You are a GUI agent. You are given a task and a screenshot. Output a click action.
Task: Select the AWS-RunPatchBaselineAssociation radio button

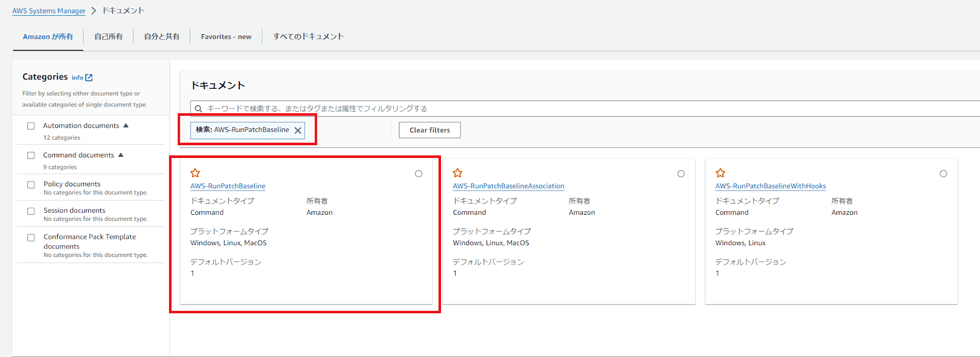click(x=681, y=174)
